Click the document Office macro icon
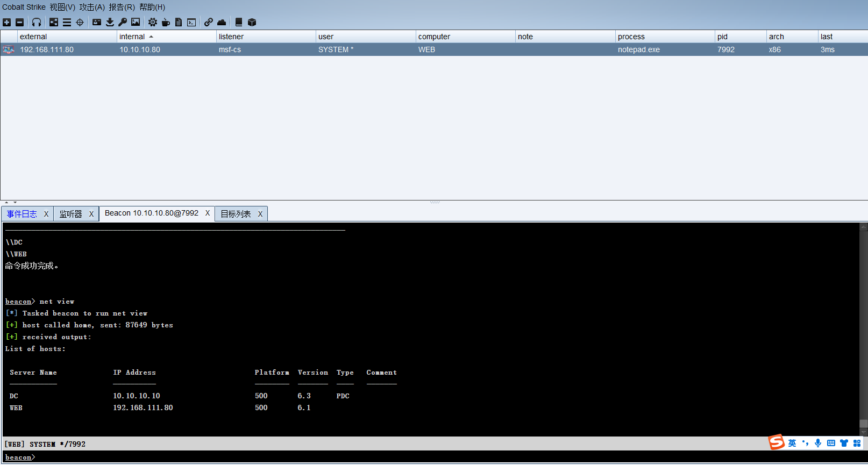This screenshot has width=868, height=465. [x=179, y=22]
